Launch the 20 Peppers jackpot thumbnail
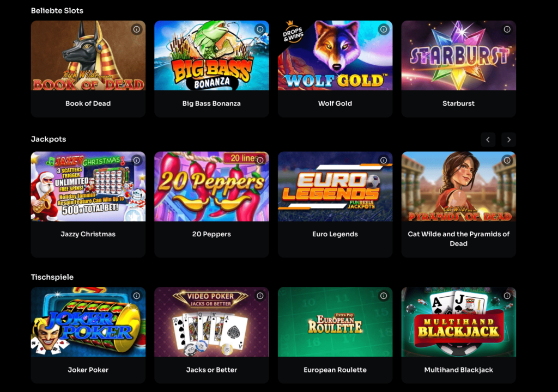 coord(212,187)
